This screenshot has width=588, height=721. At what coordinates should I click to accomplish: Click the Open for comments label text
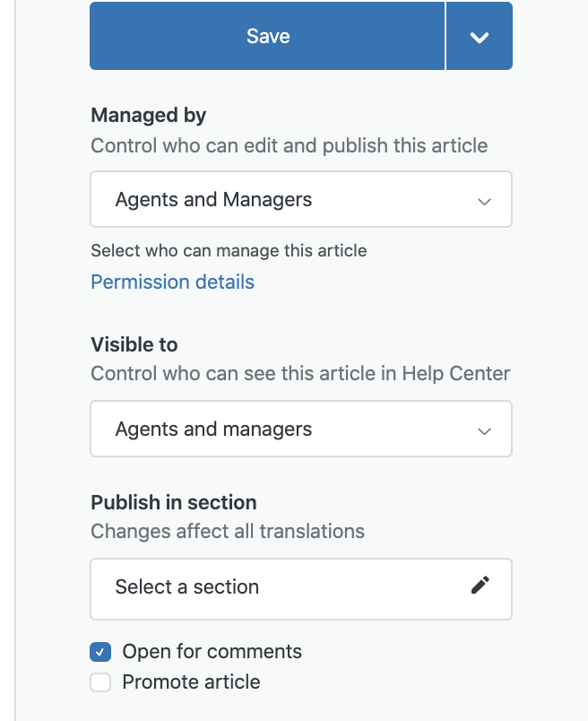coord(212,652)
